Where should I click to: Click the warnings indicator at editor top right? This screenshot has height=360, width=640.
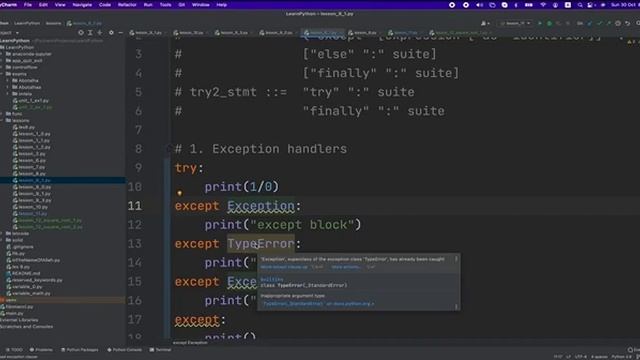click(631, 42)
